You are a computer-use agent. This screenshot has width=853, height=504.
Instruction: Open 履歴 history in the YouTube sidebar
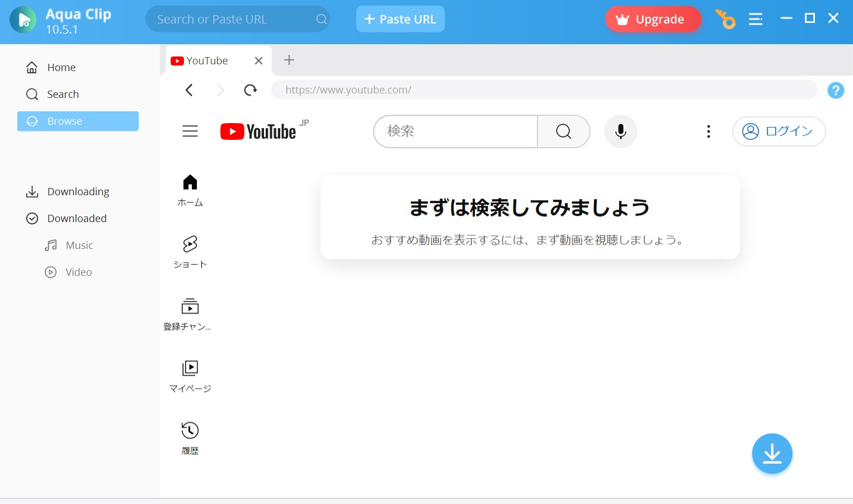(x=190, y=439)
